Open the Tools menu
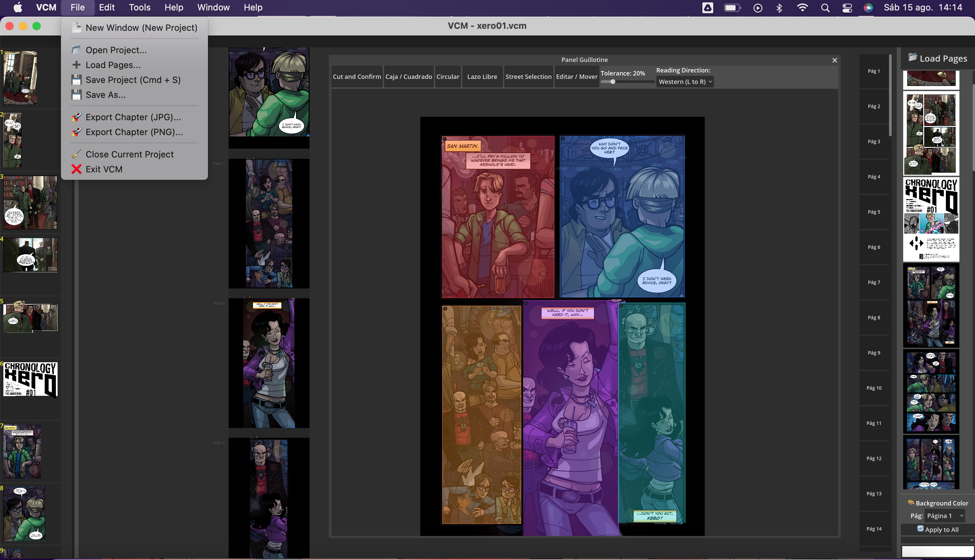 140,7
